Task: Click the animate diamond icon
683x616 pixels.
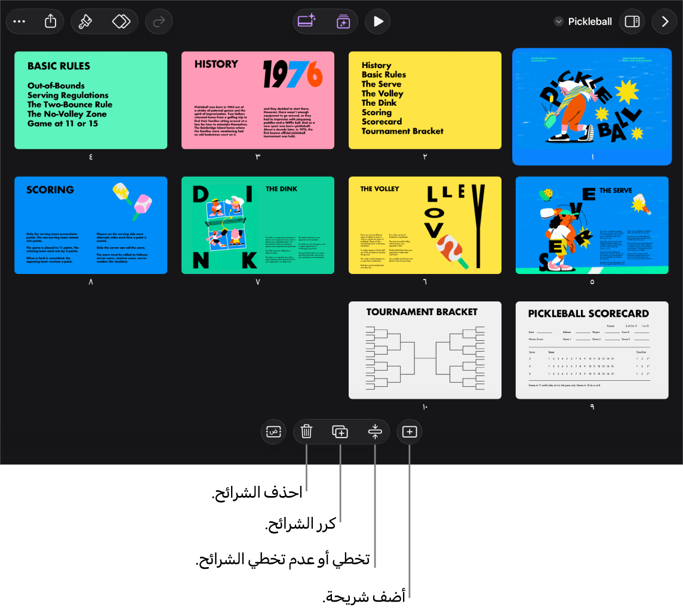Action: [x=121, y=21]
